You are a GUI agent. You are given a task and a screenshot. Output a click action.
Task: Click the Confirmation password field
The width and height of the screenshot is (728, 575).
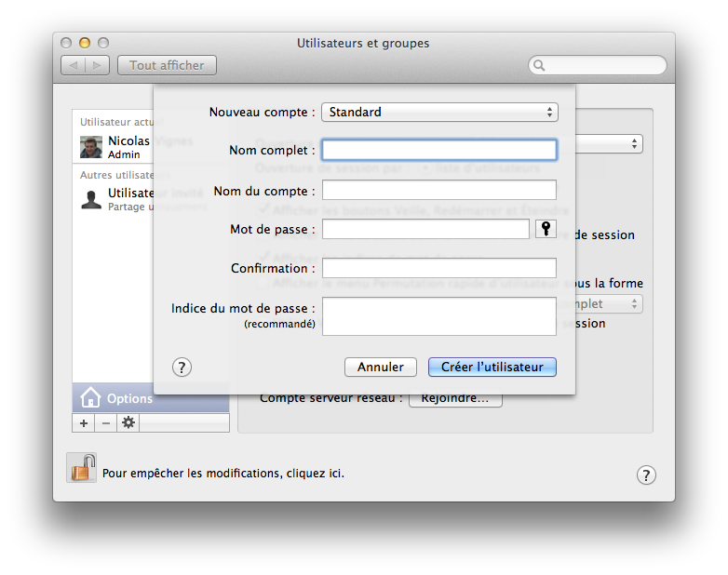click(439, 268)
